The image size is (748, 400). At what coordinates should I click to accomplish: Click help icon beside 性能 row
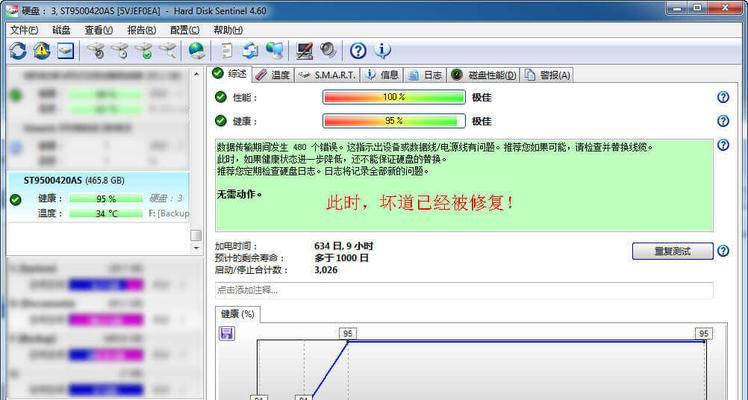723,97
